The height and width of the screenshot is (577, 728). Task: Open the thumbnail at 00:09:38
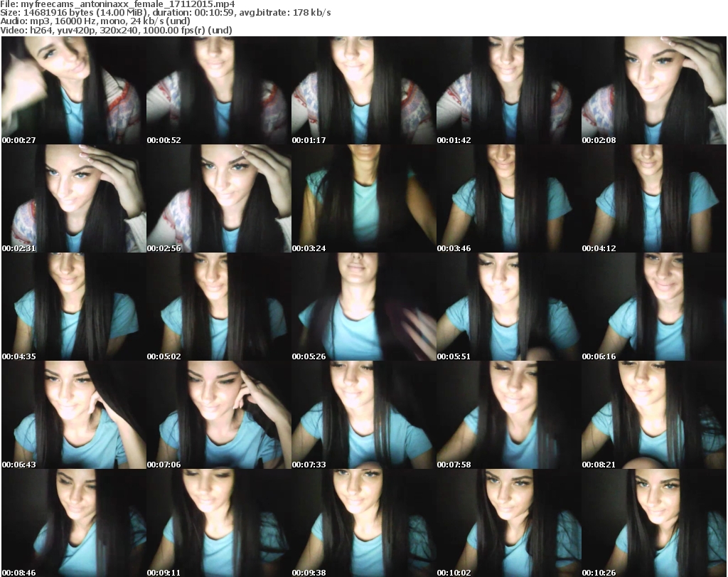[x=363, y=523]
